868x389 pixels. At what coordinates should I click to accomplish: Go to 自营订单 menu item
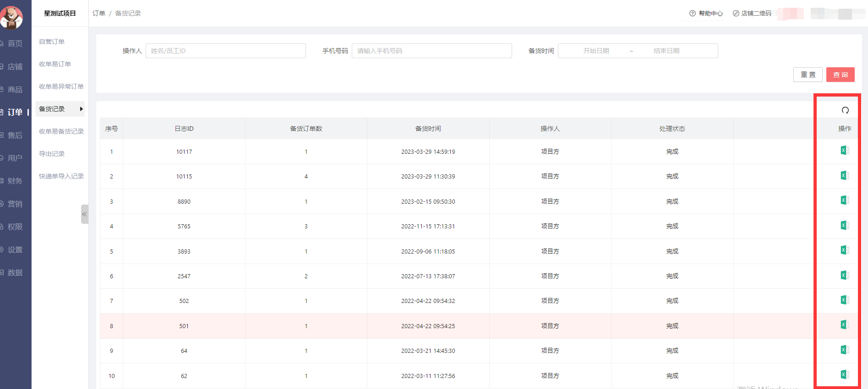pyautogui.click(x=52, y=42)
